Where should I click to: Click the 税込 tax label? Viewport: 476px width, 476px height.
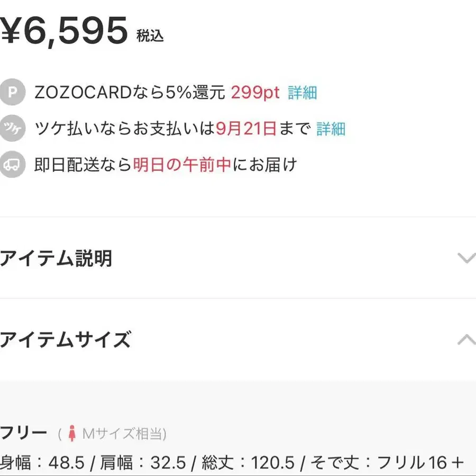point(150,36)
